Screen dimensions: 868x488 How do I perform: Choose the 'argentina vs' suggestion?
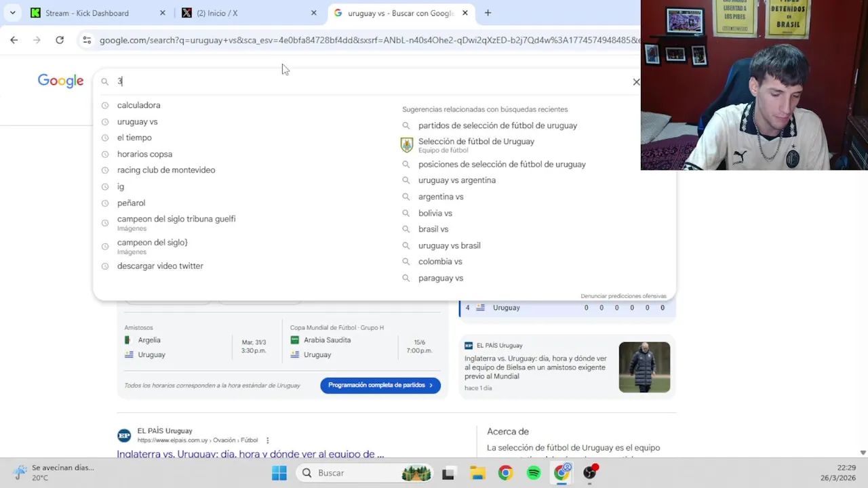[441, 197]
